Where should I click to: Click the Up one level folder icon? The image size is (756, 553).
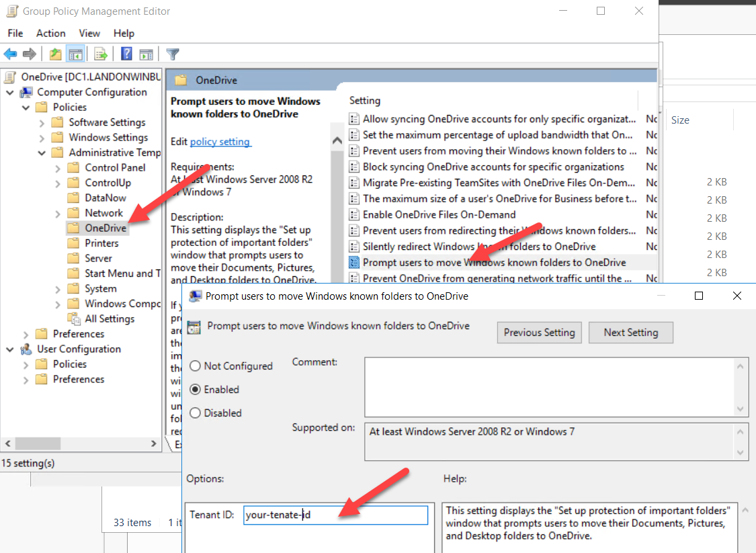tap(55, 54)
